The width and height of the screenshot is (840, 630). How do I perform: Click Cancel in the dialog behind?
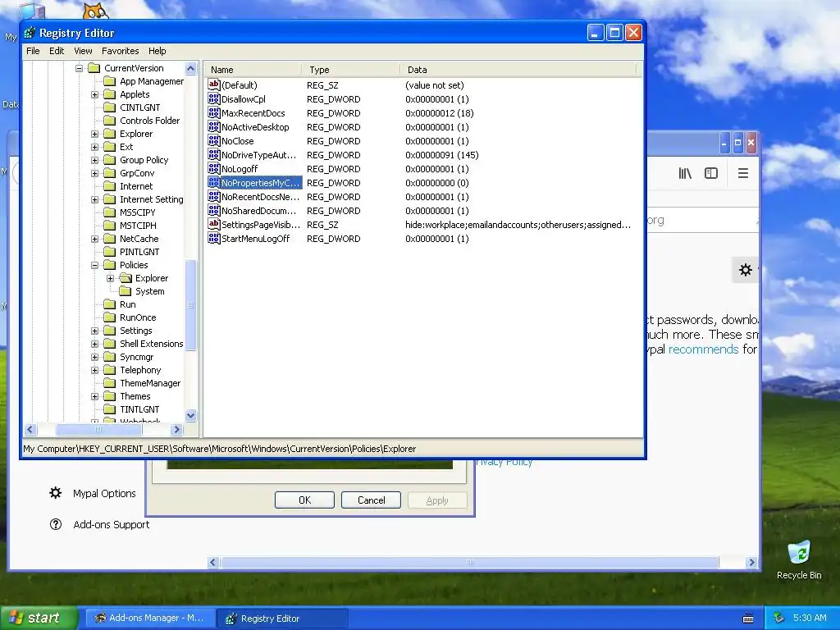point(371,500)
